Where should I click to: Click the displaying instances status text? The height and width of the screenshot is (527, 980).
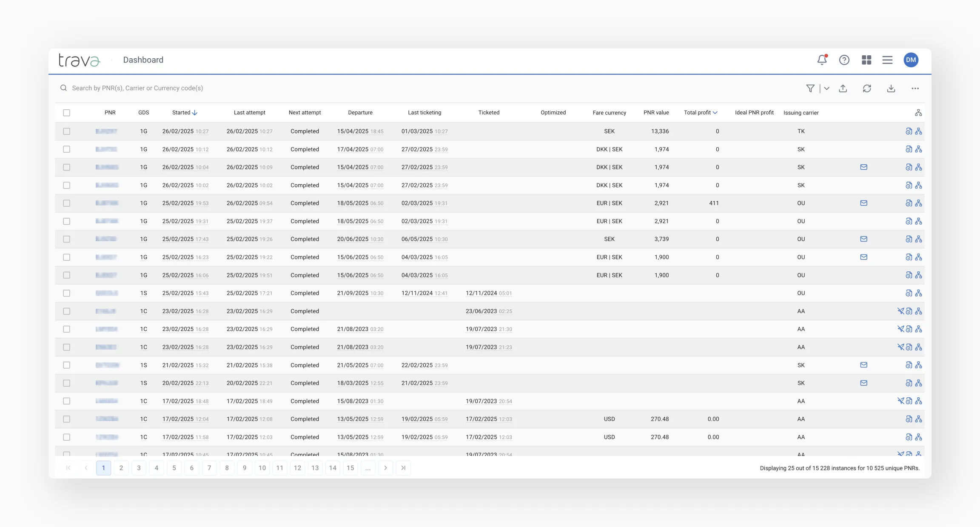(x=840, y=468)
